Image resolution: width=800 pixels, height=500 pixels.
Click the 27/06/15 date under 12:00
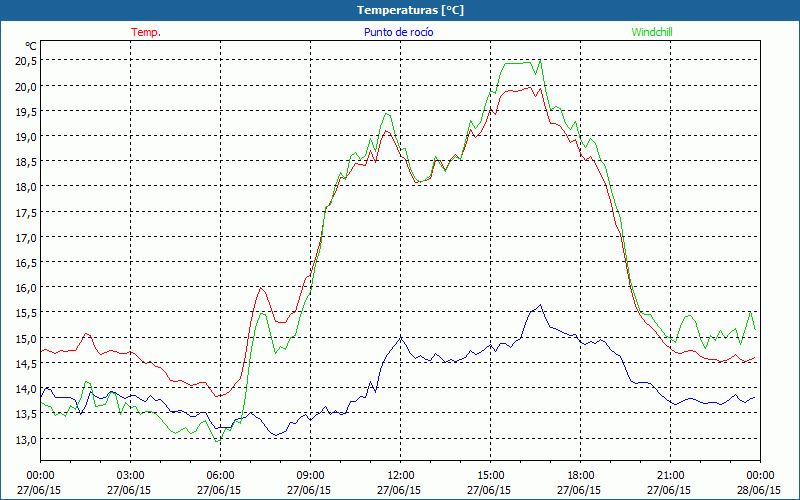point(399,490)
